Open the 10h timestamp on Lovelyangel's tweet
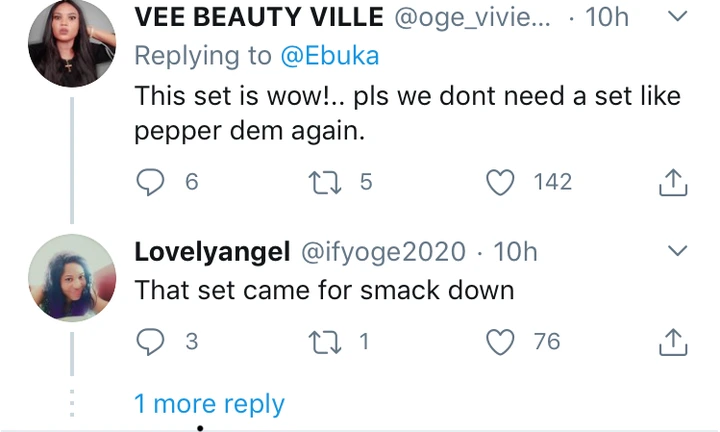The image size is (720, 432). tap(516, 252)
